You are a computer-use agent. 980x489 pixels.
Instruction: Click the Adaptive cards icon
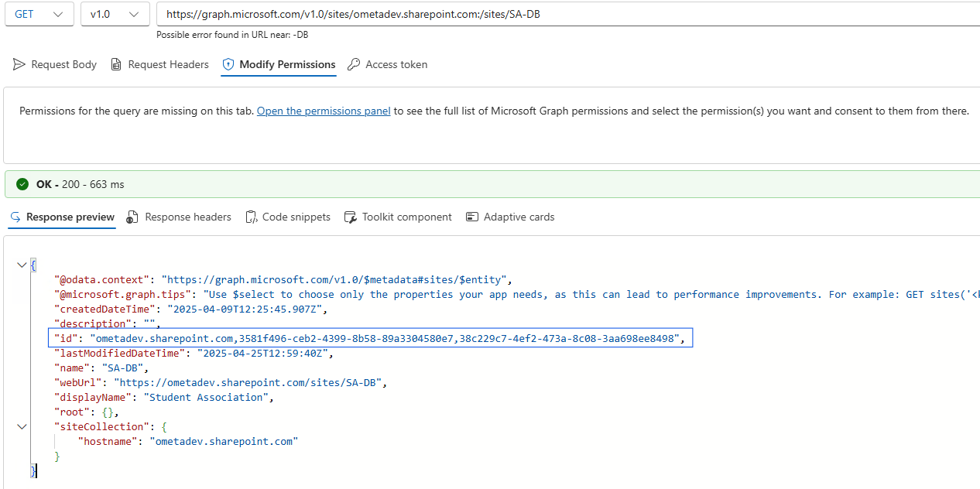tap(472, 217)
